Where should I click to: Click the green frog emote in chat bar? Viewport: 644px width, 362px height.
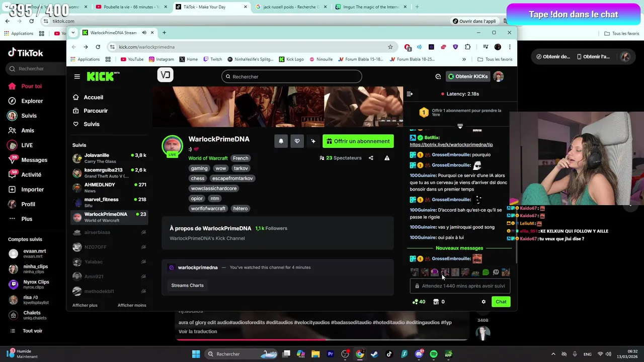486,273
